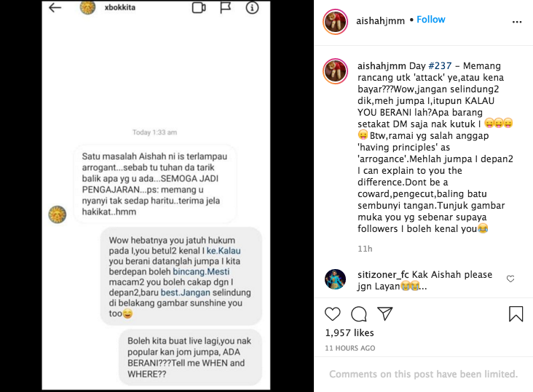The image size is (533, 392).
Task: Click xbokkita sun avatar beside message
Action: 57,215
